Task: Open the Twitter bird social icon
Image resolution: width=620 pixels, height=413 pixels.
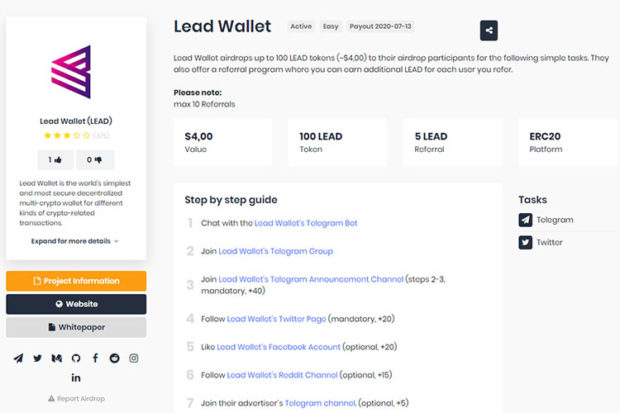Action: [37, 358]
